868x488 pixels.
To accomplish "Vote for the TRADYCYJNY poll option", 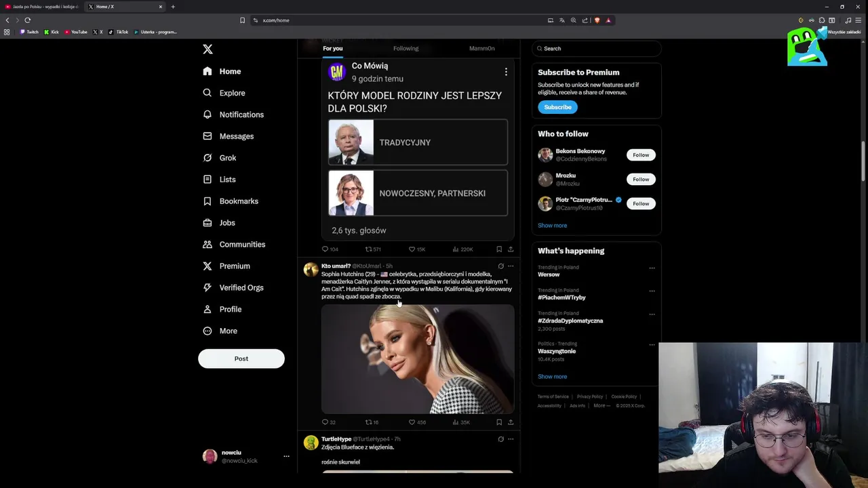I will pos(418,142).
